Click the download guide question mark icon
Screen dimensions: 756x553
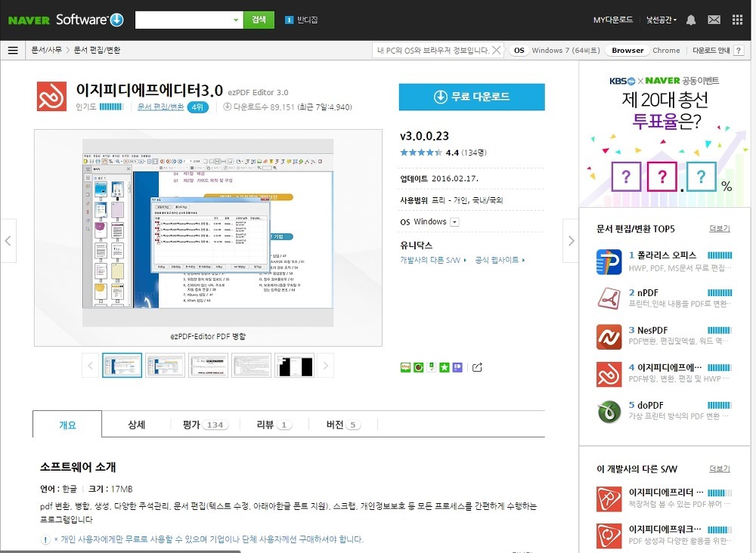pyautogui.click(x=739, y=51)
